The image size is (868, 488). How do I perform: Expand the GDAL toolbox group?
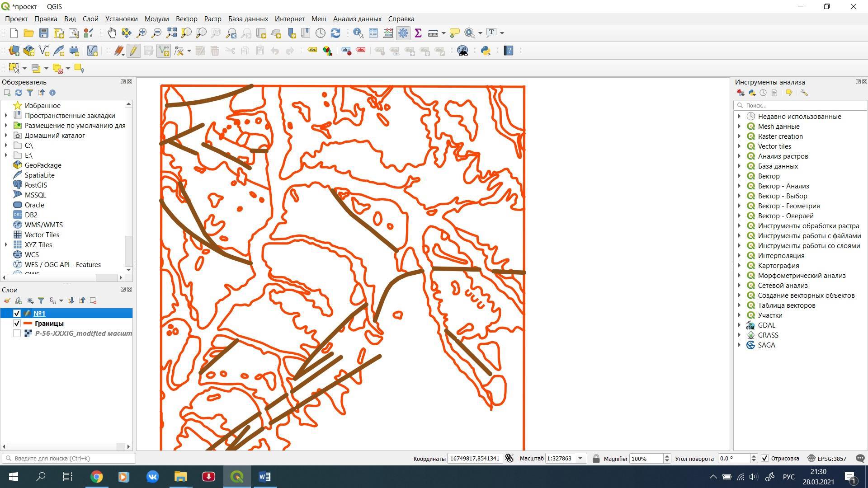tap(740, 325)
